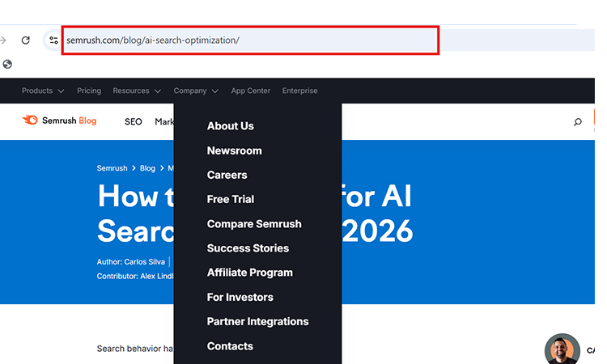Click the Blog breadcrumb link
The width and height of the screenshot is (607, 364).
coord(147,168)
